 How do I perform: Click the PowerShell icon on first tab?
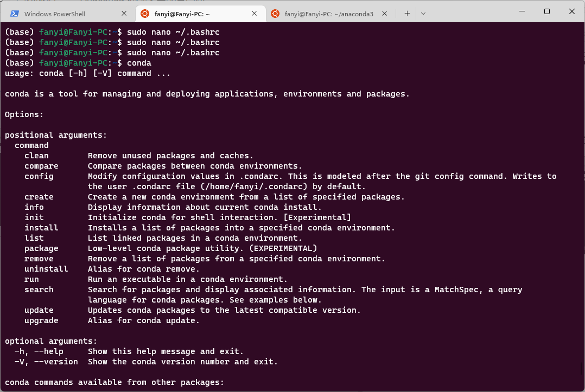pyautogui.click(x=15, y=14)
